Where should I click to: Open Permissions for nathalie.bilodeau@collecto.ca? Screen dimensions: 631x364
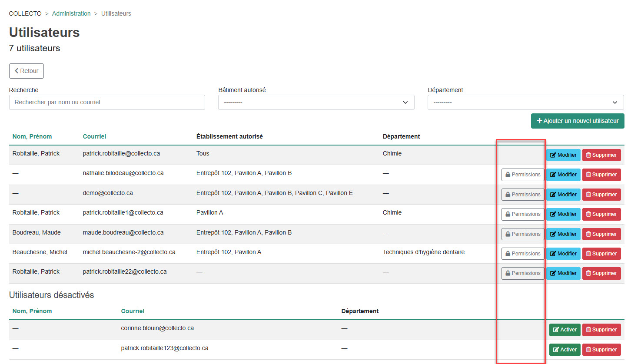pos(523,175)
